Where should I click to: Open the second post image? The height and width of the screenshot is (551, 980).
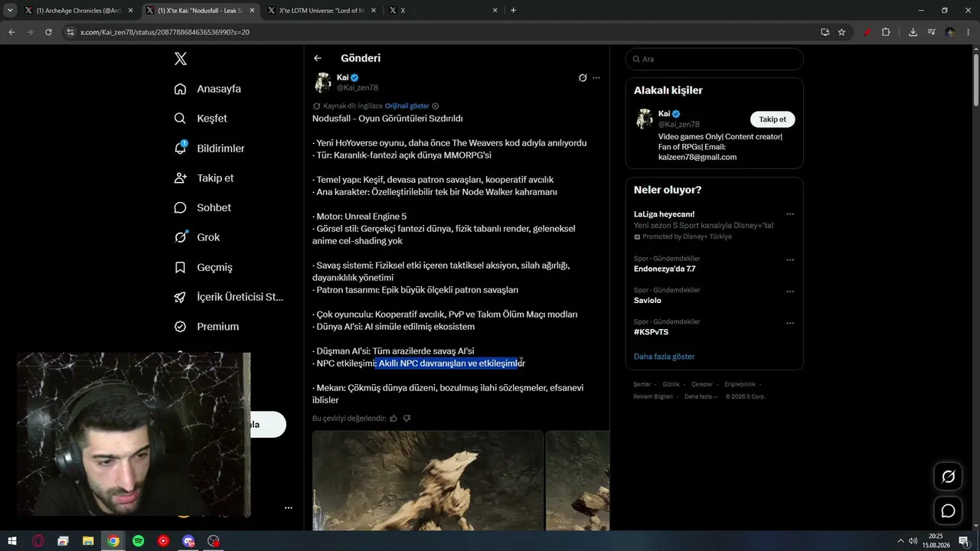tap(577, 481)
